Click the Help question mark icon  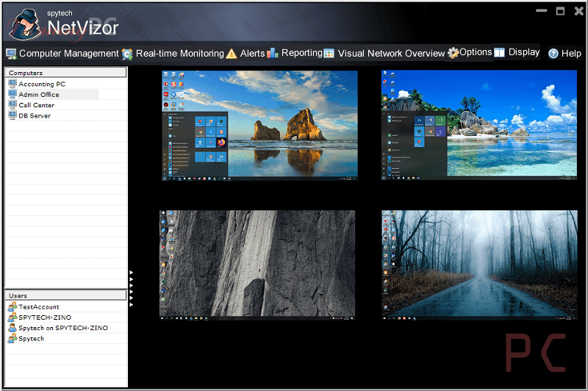pyautogui.click(x=553, y=54)
